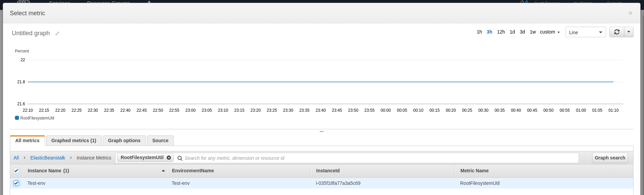Switch to the Graphed metrics tab
Viewport: 644px width, 195px height.
pyautogui.click(x=74, y=140)
